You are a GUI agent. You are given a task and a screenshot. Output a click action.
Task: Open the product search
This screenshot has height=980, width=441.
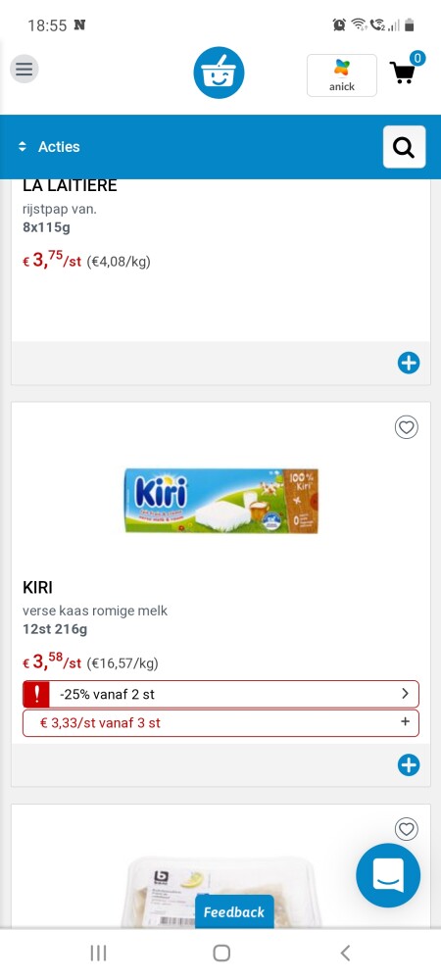tap(404, 147)
